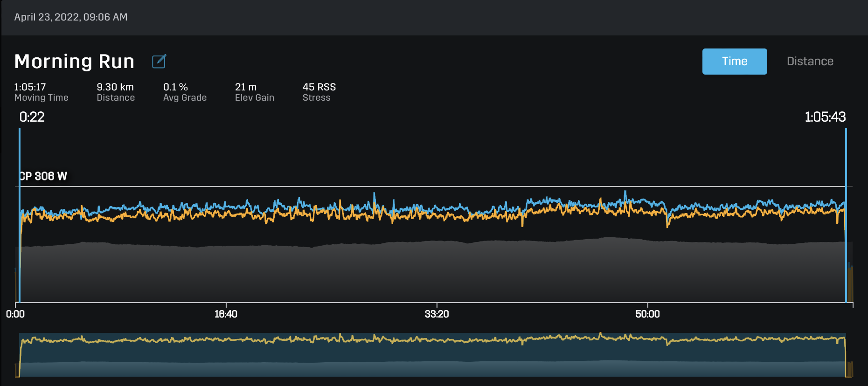Click the 1:05:43 selection end time label
868x386 pixels.
tap(825, 117)
